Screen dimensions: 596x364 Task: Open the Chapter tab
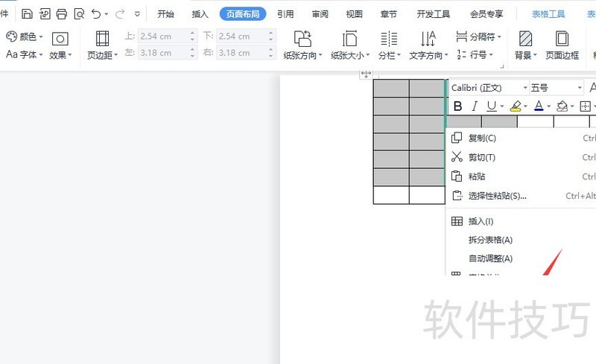point(388,14)
